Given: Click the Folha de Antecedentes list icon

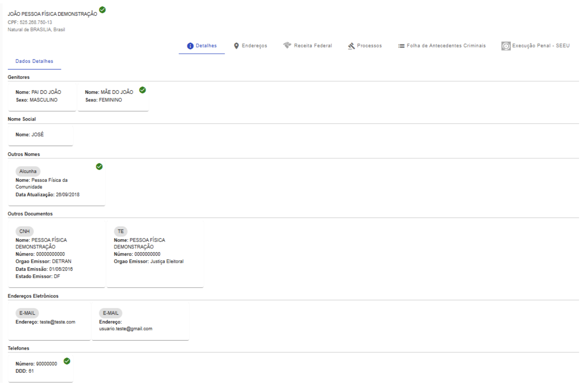Looking at the screenshot, I should click(x=401, y=46).
